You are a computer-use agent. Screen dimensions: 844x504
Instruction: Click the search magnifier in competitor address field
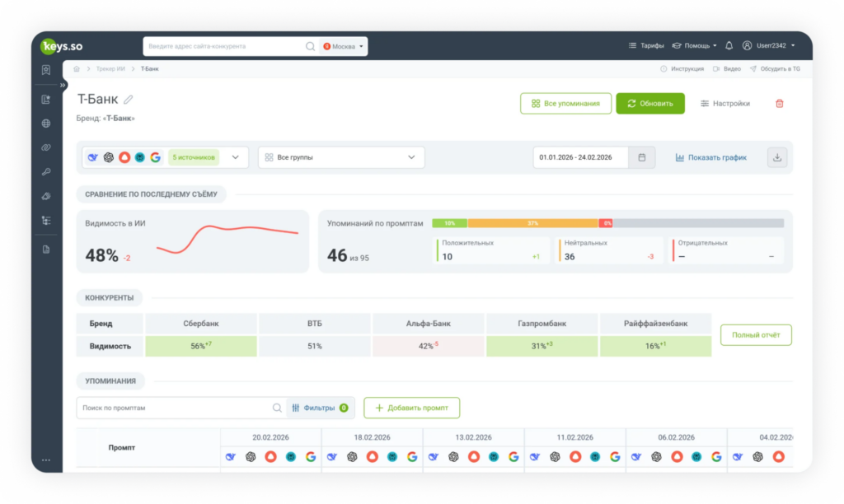pos(310,46)
